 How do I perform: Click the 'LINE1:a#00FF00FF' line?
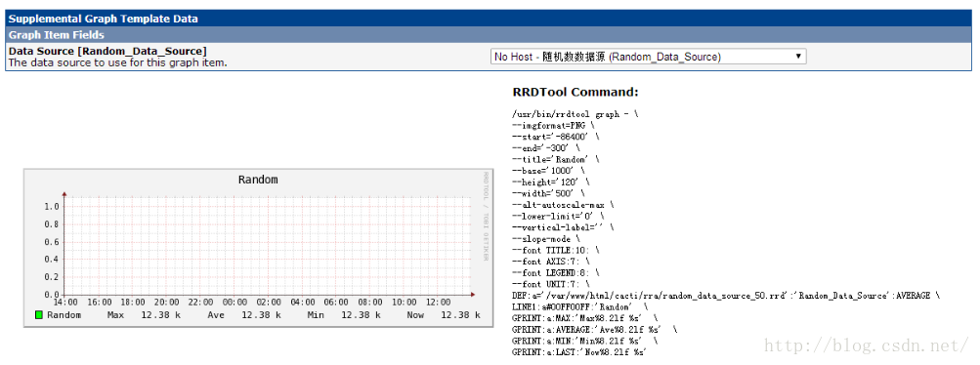coord(580,307)
